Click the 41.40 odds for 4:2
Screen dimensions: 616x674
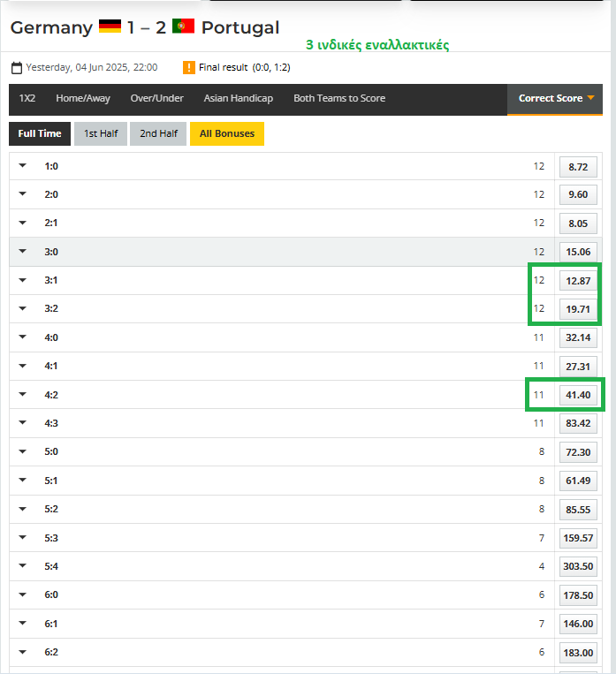pos(578,395)
